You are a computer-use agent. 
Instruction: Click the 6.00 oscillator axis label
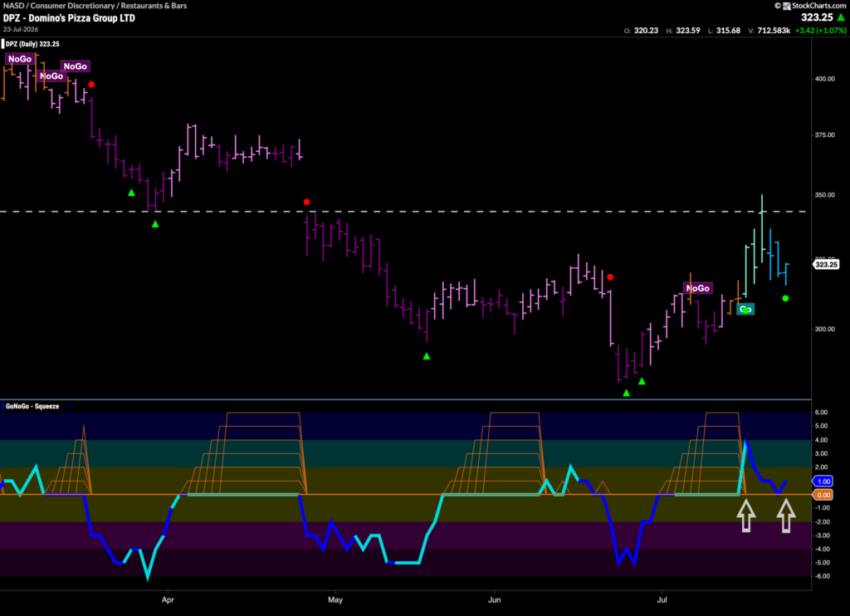(821, 412)
